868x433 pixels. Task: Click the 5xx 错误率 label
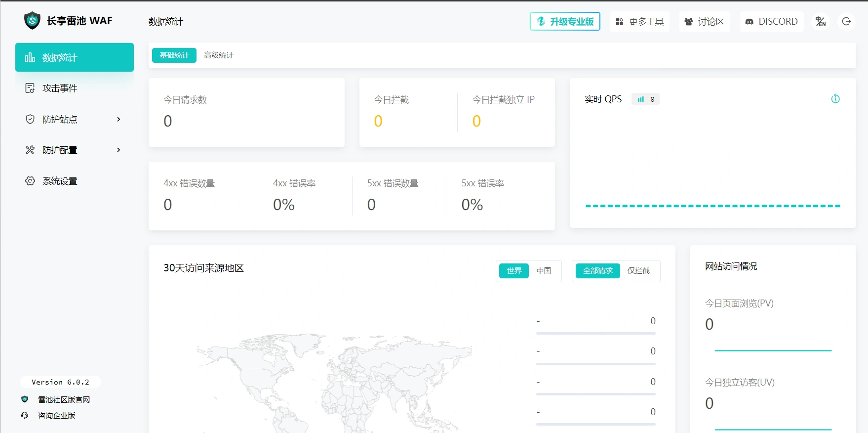(x=483, y=183)
